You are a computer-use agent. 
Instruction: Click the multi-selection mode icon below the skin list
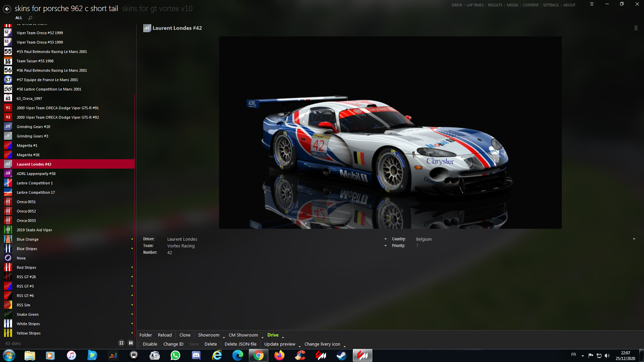point(121,343)
